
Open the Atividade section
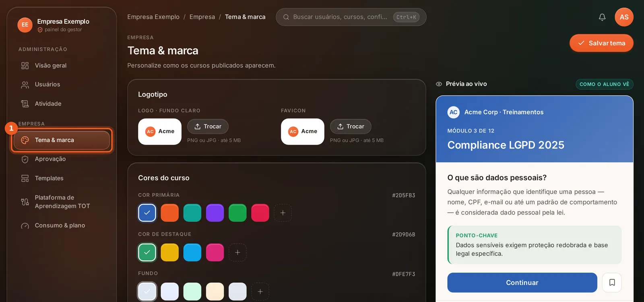click(x=62, y=104)
